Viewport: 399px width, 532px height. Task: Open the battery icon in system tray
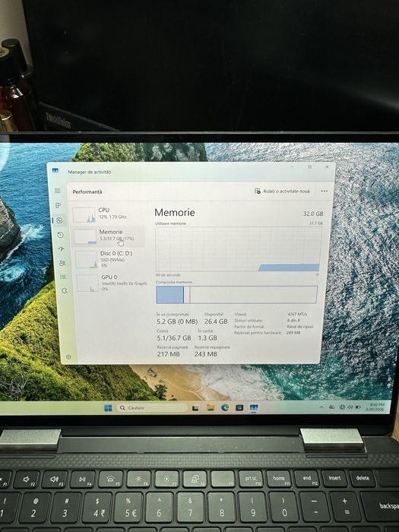pos(358,407)
